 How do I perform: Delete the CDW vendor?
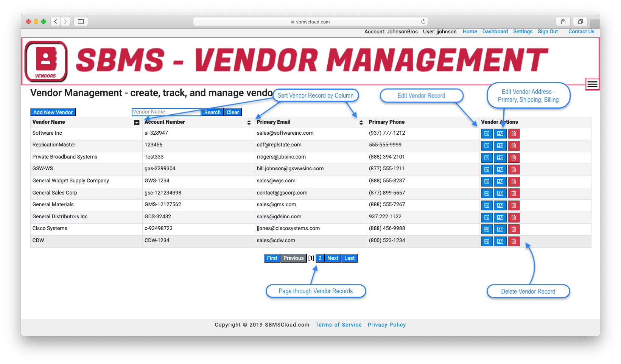click(x=514, y=241)
